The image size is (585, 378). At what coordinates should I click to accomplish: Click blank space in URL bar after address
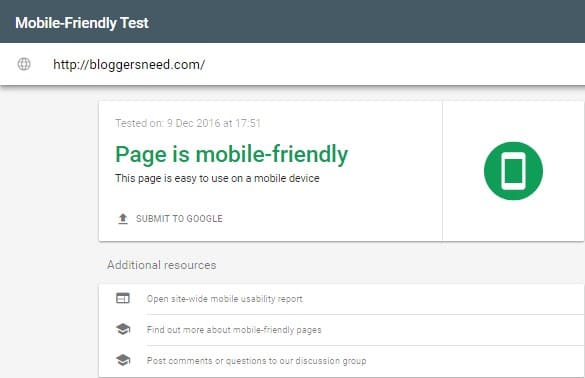pyautogui.click(x=392, y=64)
